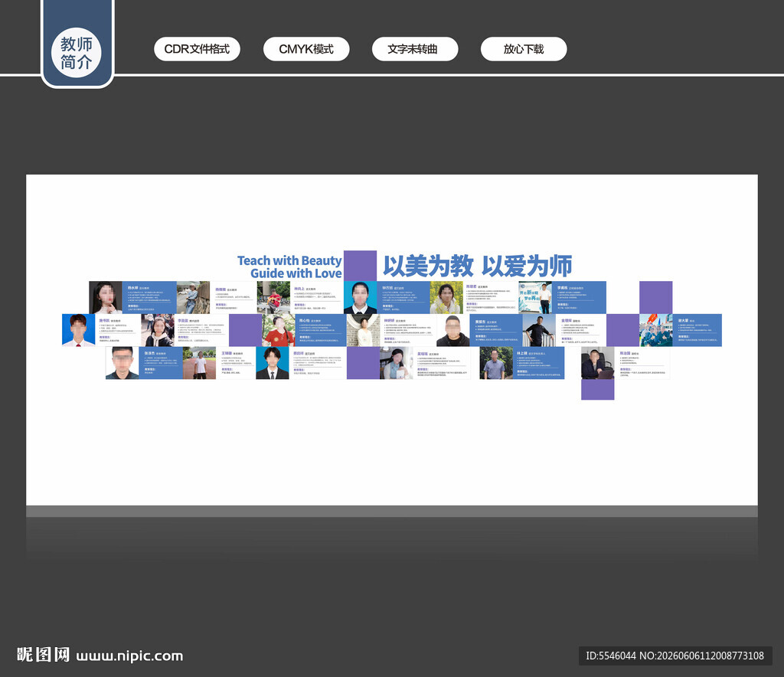Select the CMYK模式 pill label

click(306, 49)
